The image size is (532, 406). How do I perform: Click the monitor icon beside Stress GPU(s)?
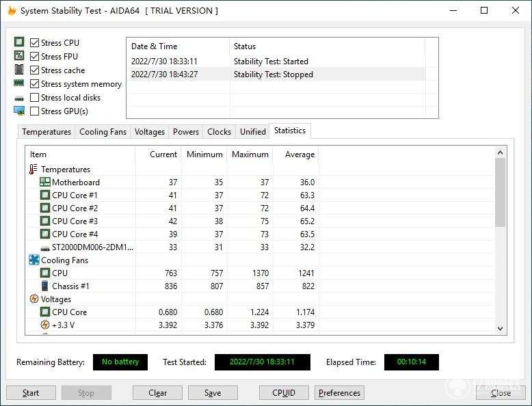coord(19,111)
